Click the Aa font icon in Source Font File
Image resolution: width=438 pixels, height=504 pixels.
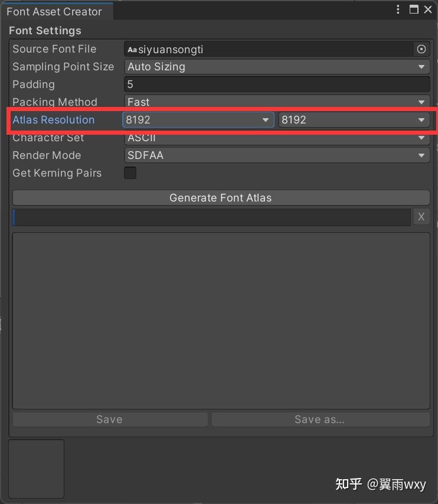point(131,50)
